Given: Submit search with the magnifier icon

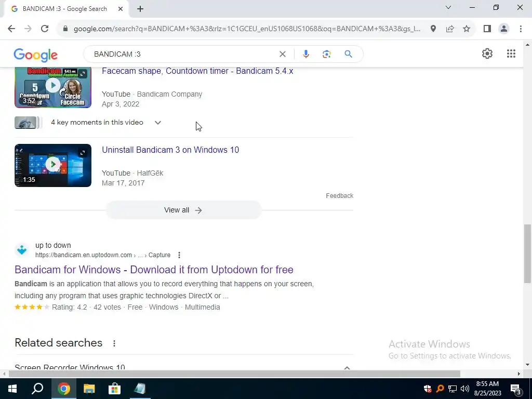Looking at the screenshot, I should coord(348,54).
